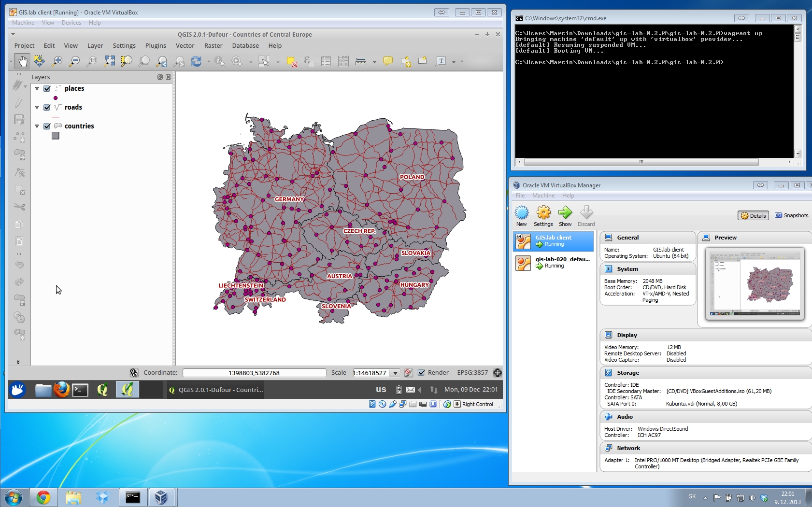Click the Map Tips speech bubble icon
This screenshot has height=507, width=812.
[x=388, y=61]
